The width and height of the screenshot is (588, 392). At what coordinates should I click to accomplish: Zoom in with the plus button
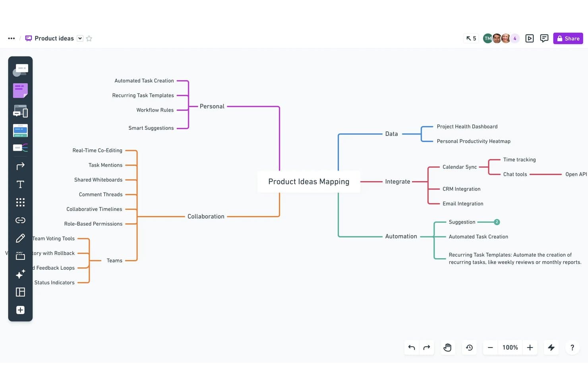(530, 348)
